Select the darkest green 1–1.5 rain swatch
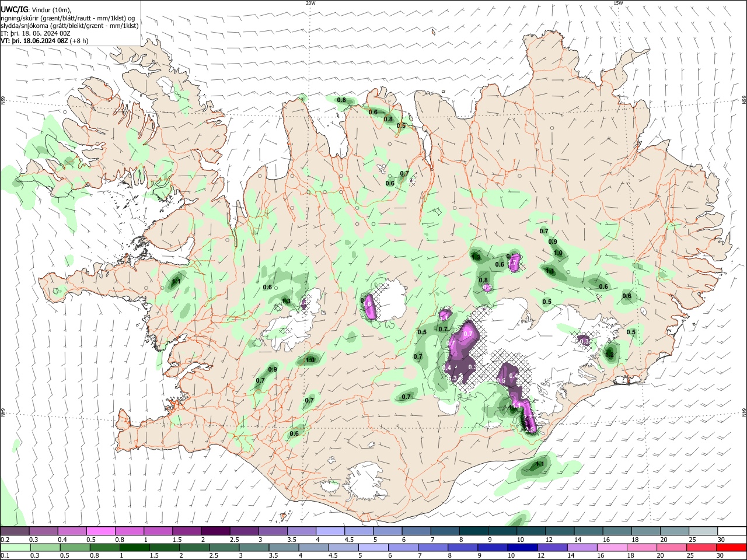The width and height of the screenshot is (747, 560). [x=134, y=547]
